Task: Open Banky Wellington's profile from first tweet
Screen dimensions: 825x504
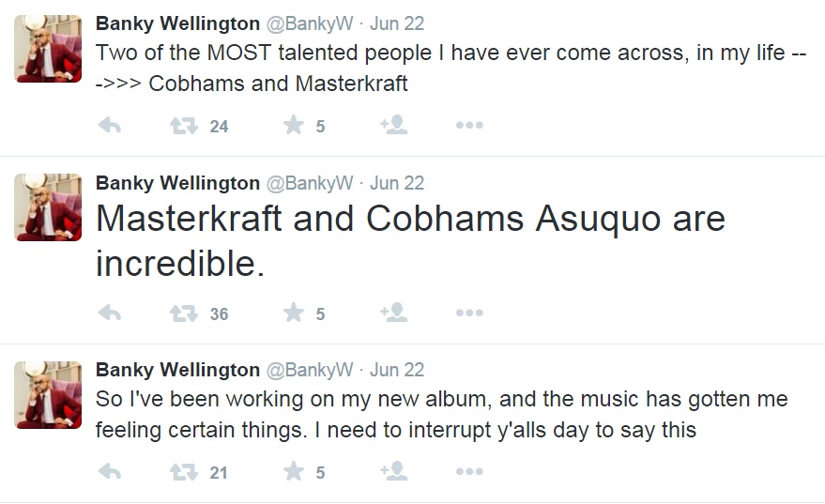Action: [177, 23]
